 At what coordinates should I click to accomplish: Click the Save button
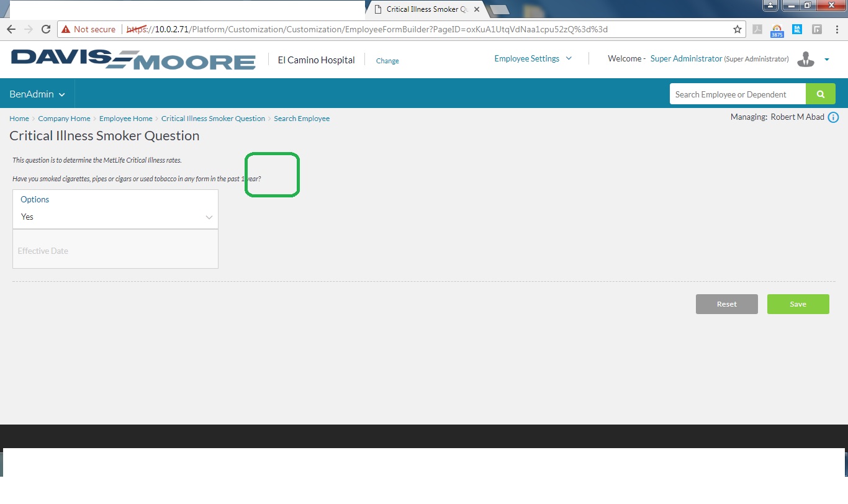(x=798, y=304)
